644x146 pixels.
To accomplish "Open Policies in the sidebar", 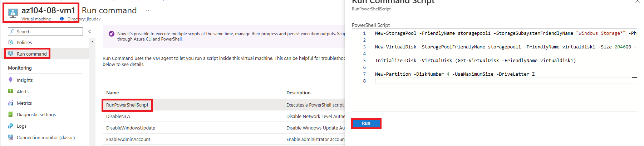I will pyautogui.click(x=24, y=42).
